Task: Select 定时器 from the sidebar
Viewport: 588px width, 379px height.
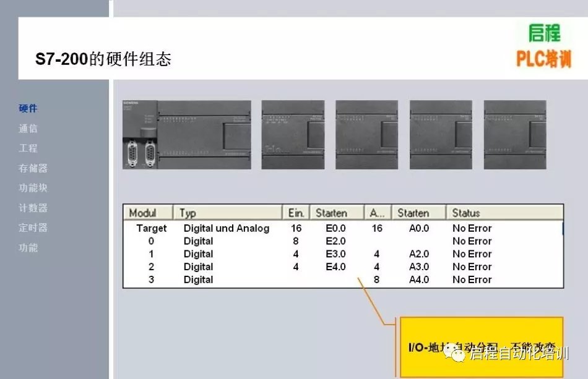Action: (33, 228)
